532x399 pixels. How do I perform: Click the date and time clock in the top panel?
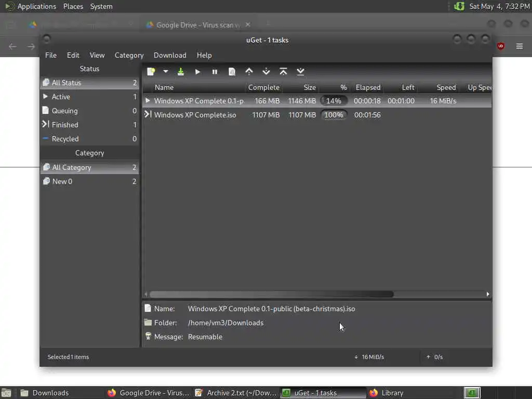coord(499,6)
